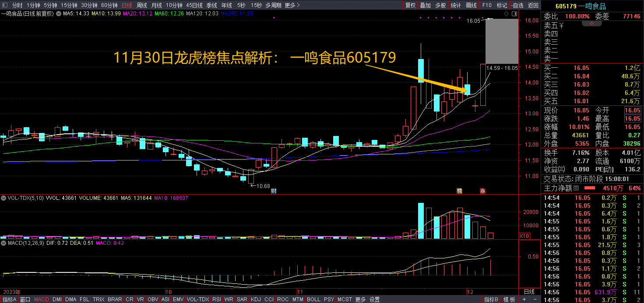Click the minus zoom-out button at bottom

pyautogui.click(x=535, y=300)
